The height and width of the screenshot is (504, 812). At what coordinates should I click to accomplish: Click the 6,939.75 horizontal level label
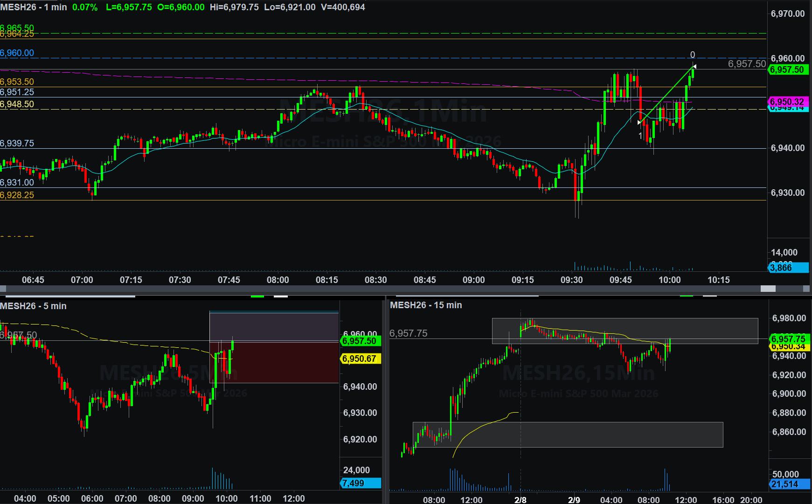click(17, 144)
